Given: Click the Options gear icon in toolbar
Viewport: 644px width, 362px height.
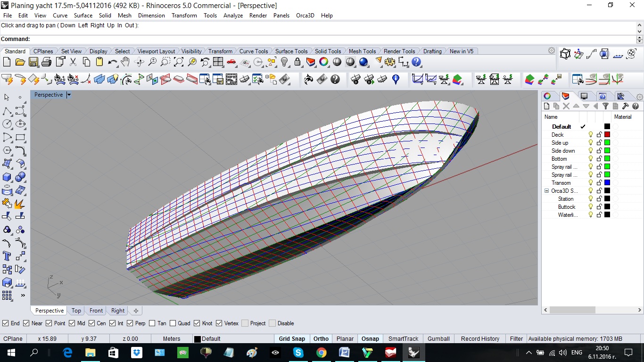Looking at the screenshot, I should click(x=390, y=62).
